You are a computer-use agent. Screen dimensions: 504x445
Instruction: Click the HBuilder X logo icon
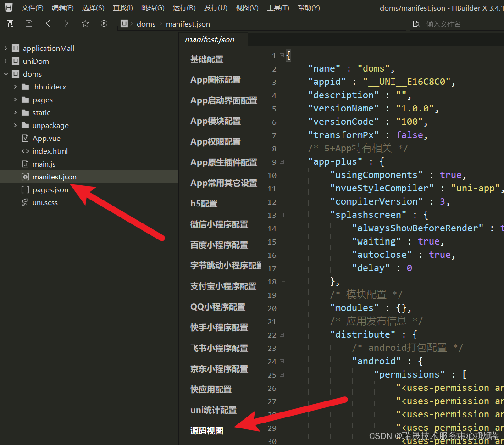(x=9, y=8)
